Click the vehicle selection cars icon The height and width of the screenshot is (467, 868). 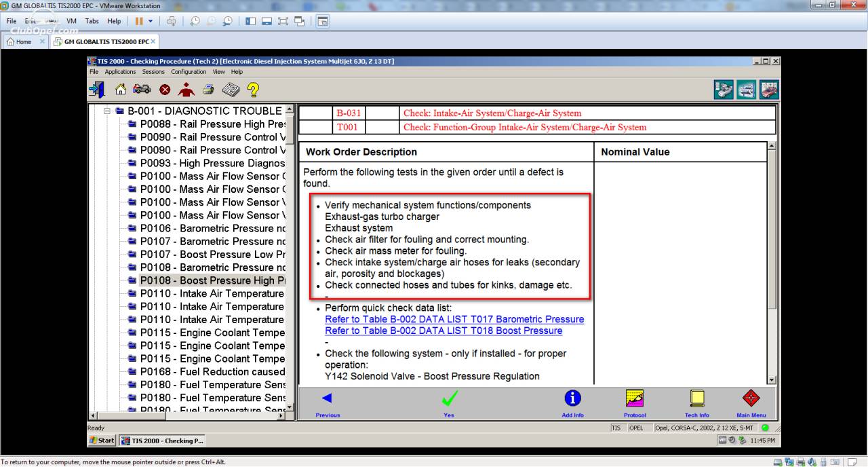pos(142,89)
